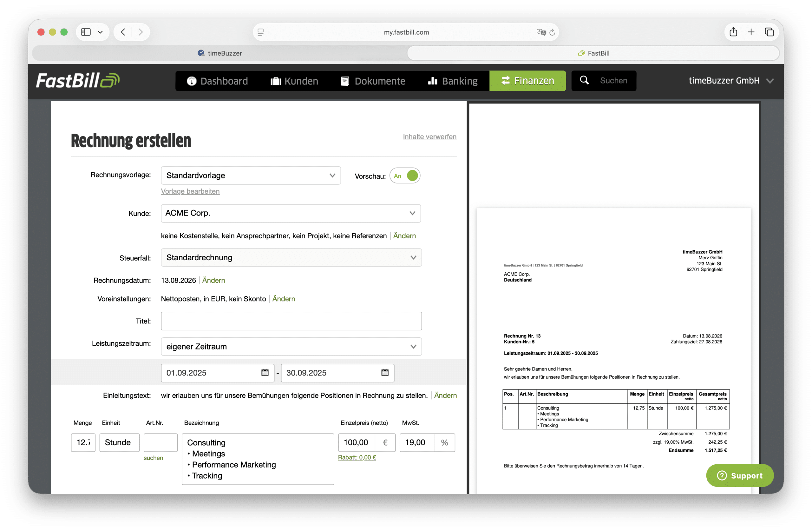
Task: Click the Menge quantity field
Action: point(83,442)
